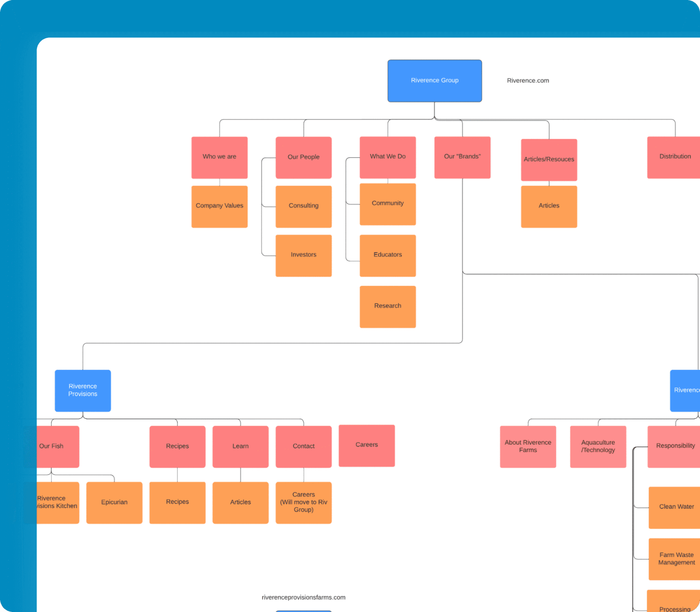Screen dimensions: 700x612
Task: Select the Clean Water box
Action: [x=674, y=507]
